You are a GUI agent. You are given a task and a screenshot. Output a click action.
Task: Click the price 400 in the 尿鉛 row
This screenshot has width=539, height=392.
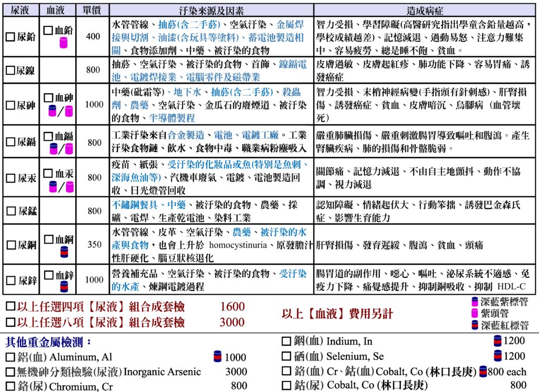[x=93, y=36]
